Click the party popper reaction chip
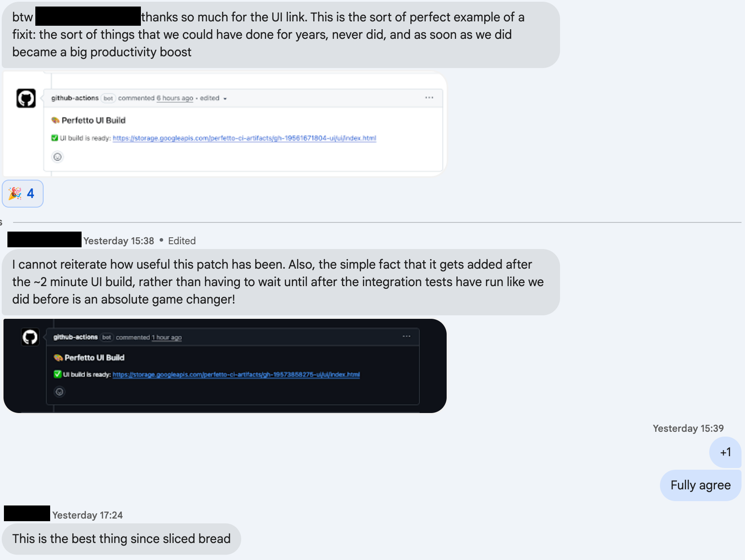Image resolution: width=745 pixels, height=560 pixels. (x=23, y=193)
